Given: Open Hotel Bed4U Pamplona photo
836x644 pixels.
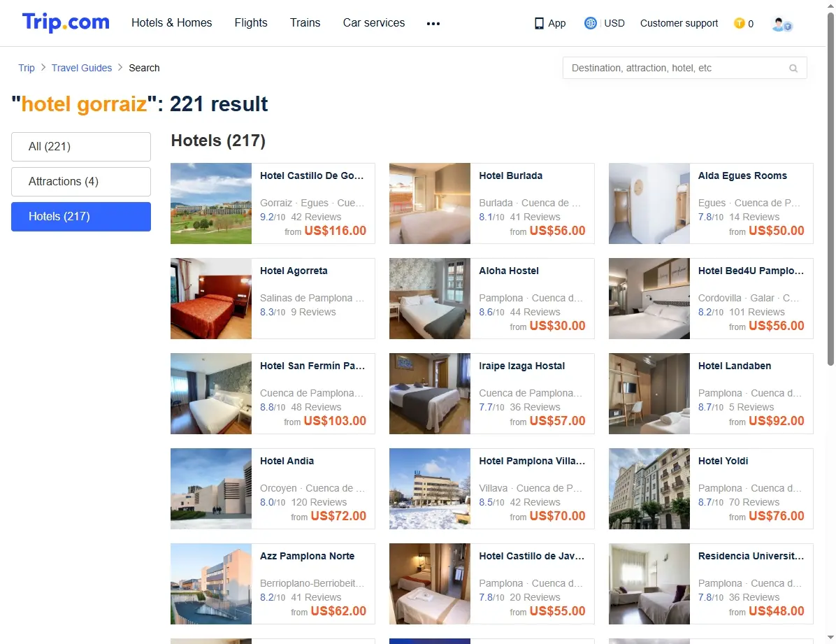Looking at the screenshot, I should (x=649, y=299).
